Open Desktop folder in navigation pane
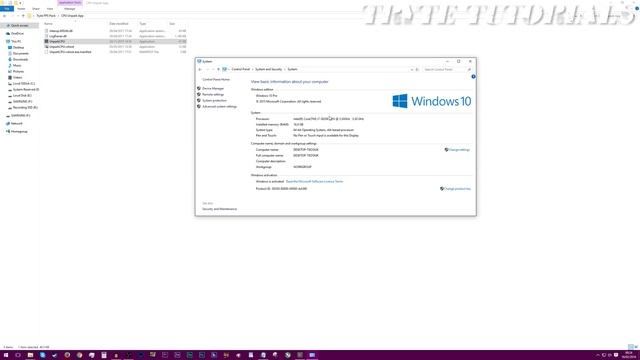 point(18,47)
